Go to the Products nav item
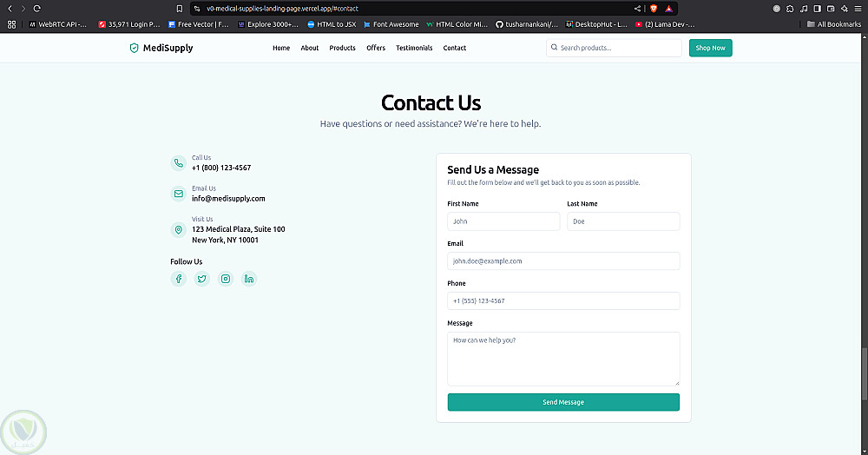868x455 pixels. pos(342,48)
